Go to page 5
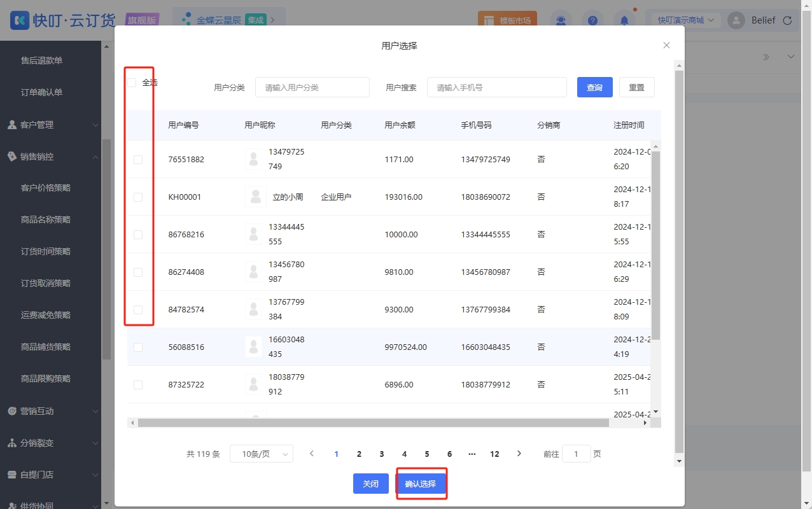This screenshot has height=509, width=812. click(427, 454)
